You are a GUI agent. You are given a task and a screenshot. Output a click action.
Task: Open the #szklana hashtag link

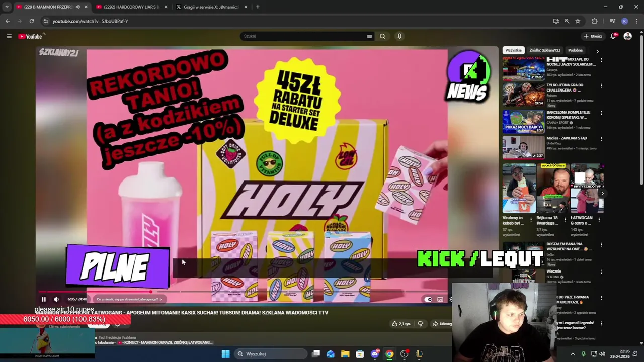pos(128,337)
